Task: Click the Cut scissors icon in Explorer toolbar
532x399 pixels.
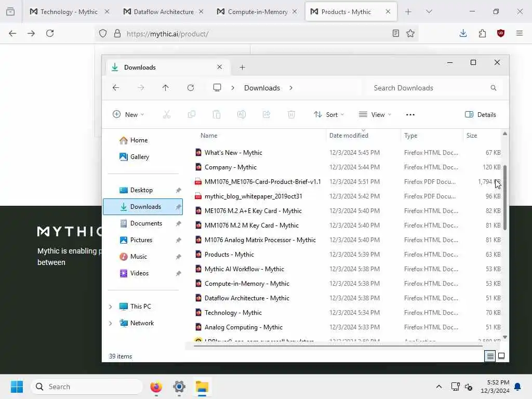Action: coord(167,115)
